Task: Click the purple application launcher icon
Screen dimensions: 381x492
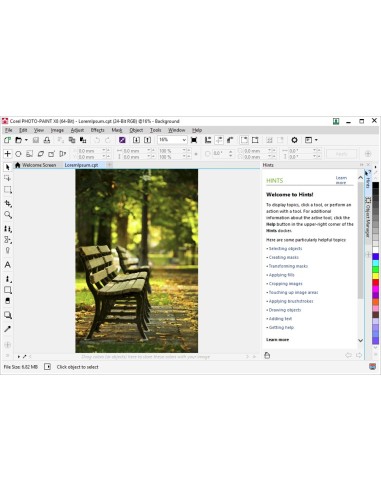Action: (x=122, y=140)
